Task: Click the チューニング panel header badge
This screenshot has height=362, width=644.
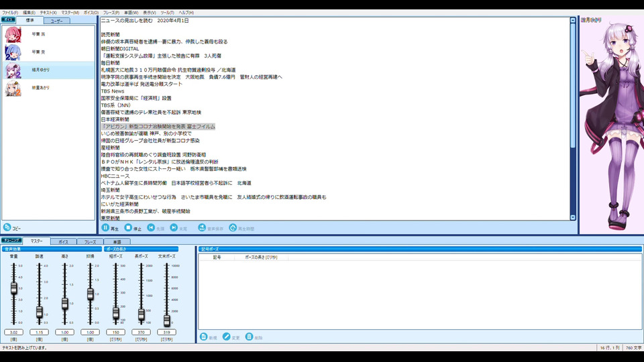Action: [11, 240]
